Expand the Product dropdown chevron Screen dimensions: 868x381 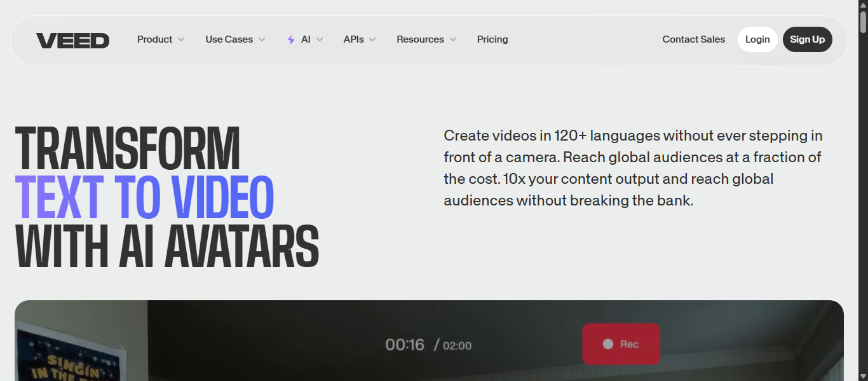tap(181, 39)
